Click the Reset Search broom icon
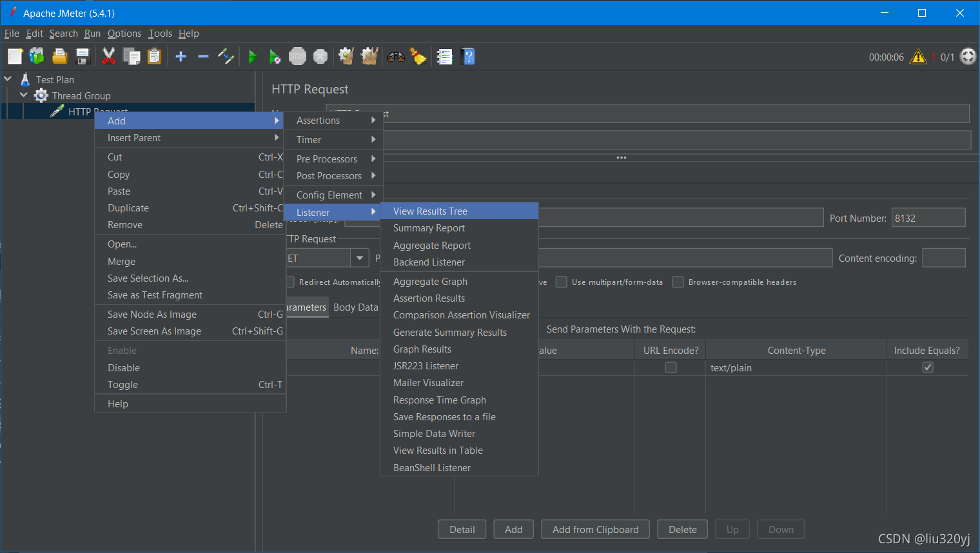This screenshot has width=980, height=553. [x=418, y=57]
